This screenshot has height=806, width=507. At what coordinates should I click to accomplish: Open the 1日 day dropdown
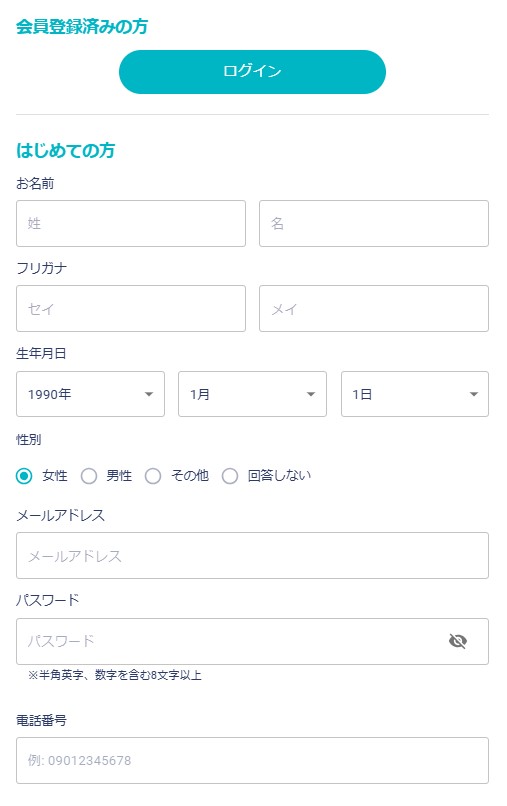[x=415, y=394]
